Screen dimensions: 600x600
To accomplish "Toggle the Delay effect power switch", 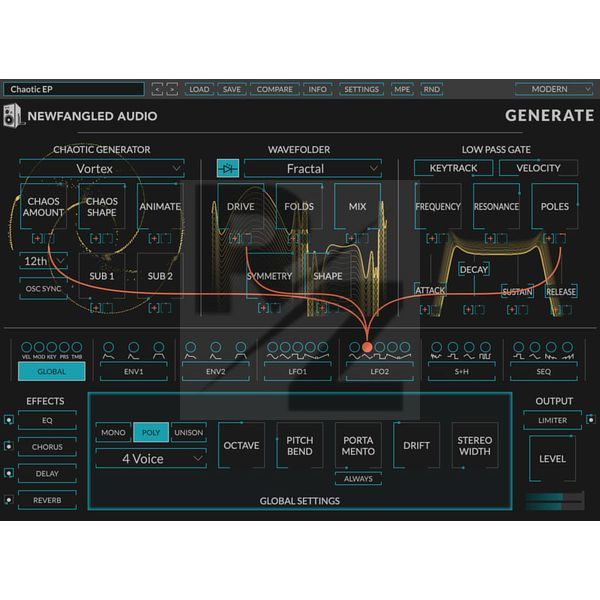I will pyautogui.click(x=8, y=473).
